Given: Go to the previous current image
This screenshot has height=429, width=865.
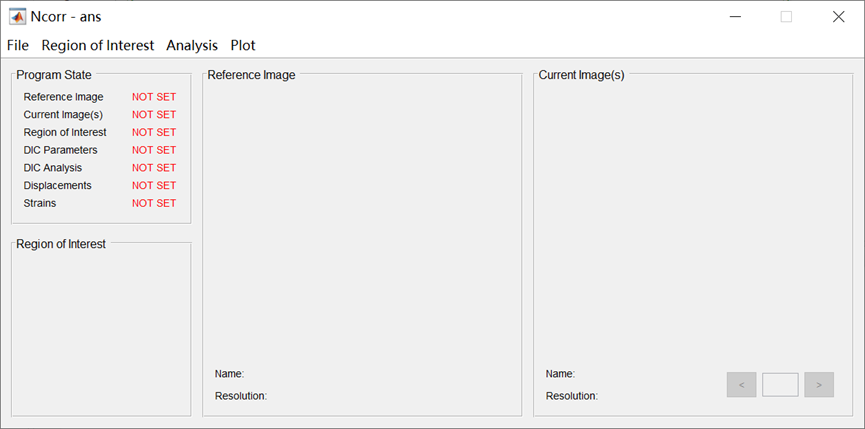Looking at the screenshot, I should (741, 384).
